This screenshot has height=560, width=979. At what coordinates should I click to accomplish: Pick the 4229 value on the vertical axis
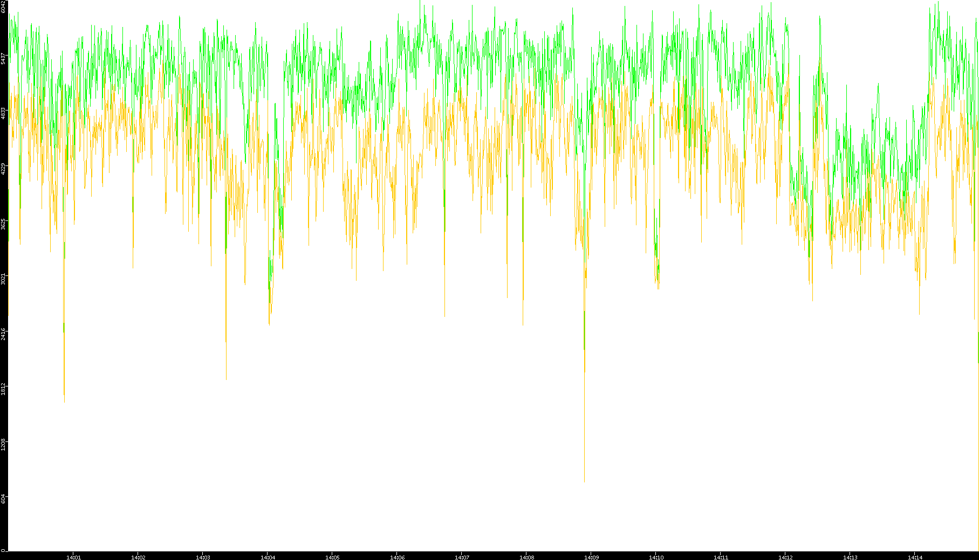point(4,169)
